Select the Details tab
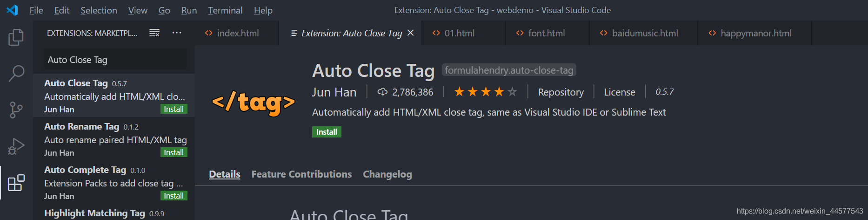Screen dimensions: 868x220 [x=224, y=174]
